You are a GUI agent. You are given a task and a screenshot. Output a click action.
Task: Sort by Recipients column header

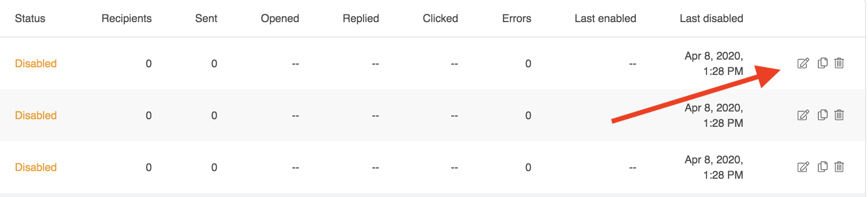pyautogui.click(x=126, y=18)
